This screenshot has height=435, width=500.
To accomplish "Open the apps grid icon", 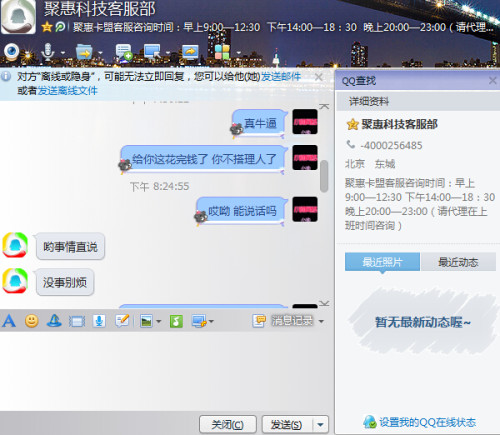I will pos(222,52).
